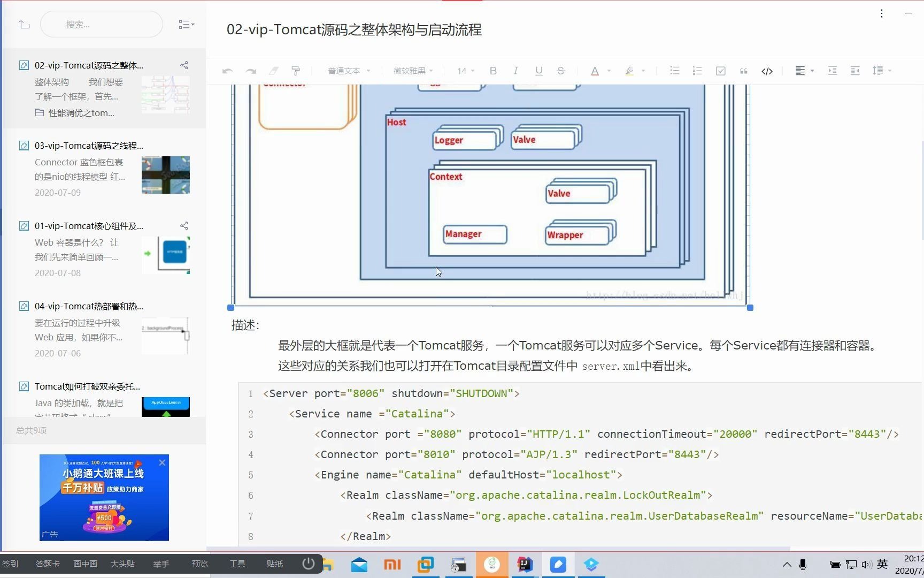
Task: Open IntelliJ IDEA from taskbar
Action: click(x=525, y=565)
